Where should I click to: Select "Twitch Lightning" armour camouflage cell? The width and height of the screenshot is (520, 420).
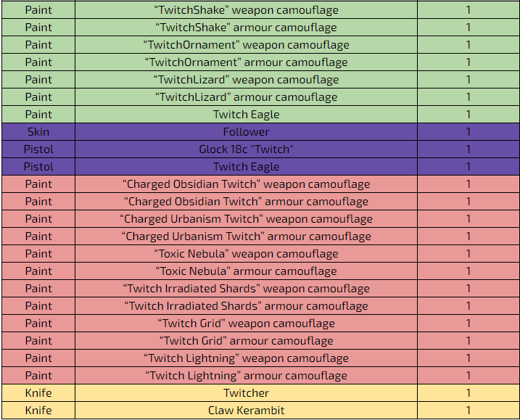click(x=246, y=376)
